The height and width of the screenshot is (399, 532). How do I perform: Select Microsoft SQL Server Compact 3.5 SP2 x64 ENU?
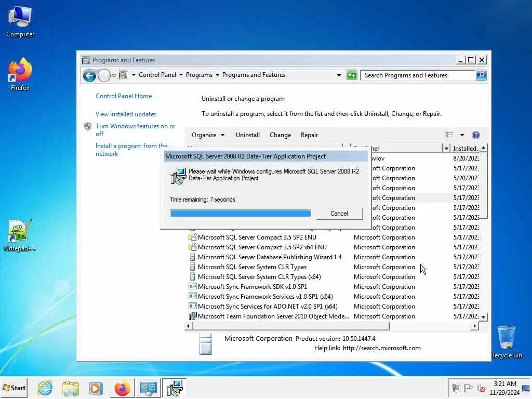click(x=262, y=247)
